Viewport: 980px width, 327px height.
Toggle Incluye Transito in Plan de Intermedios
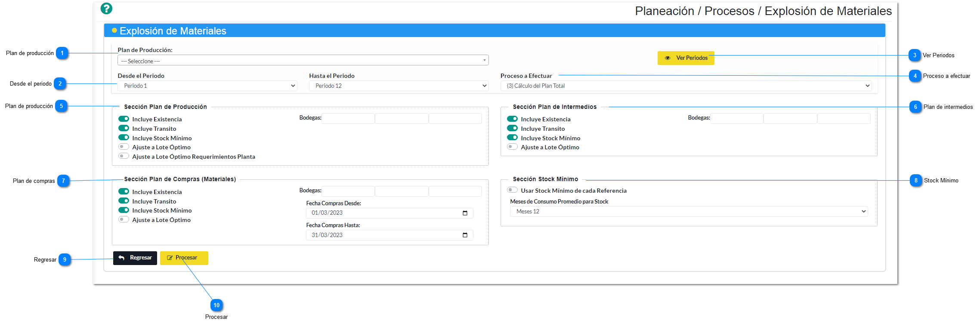point(513,128)
